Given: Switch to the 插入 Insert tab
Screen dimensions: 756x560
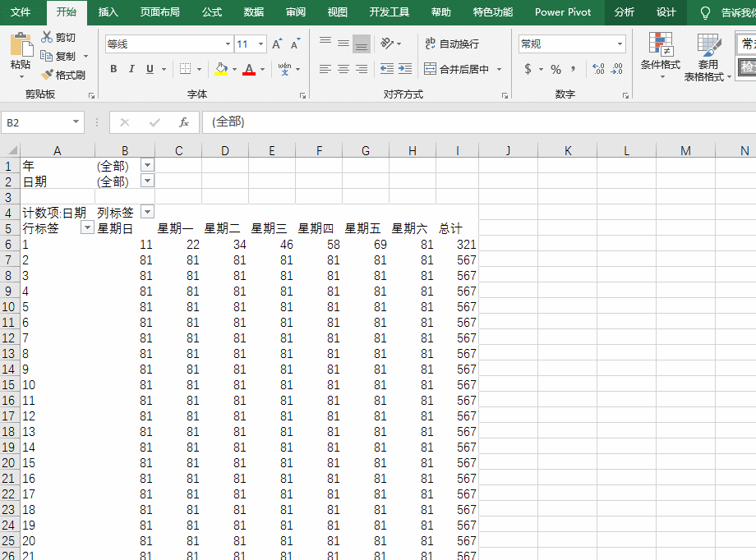Looking at the screenshot, I should 108,12.
